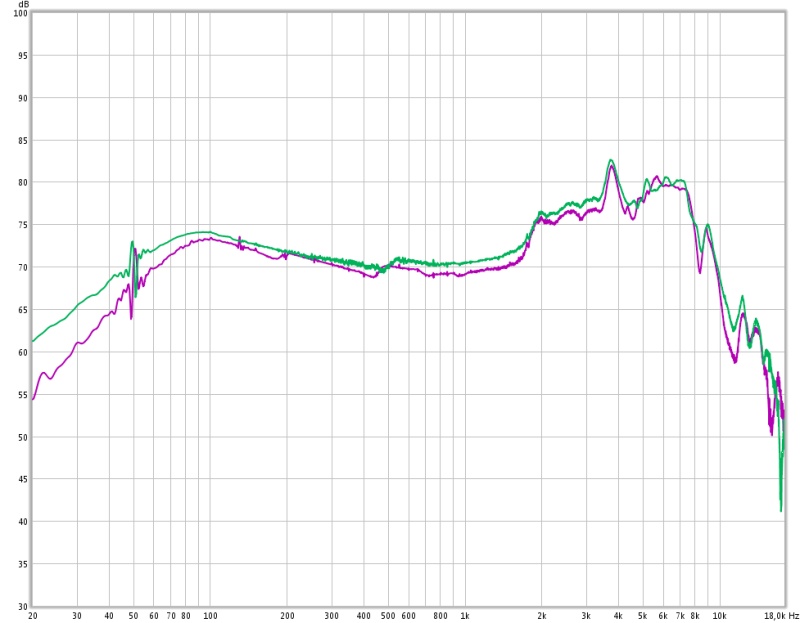Select the 30 label on the frequency axis
The image size is (800, 623).
tap(77, 616)
